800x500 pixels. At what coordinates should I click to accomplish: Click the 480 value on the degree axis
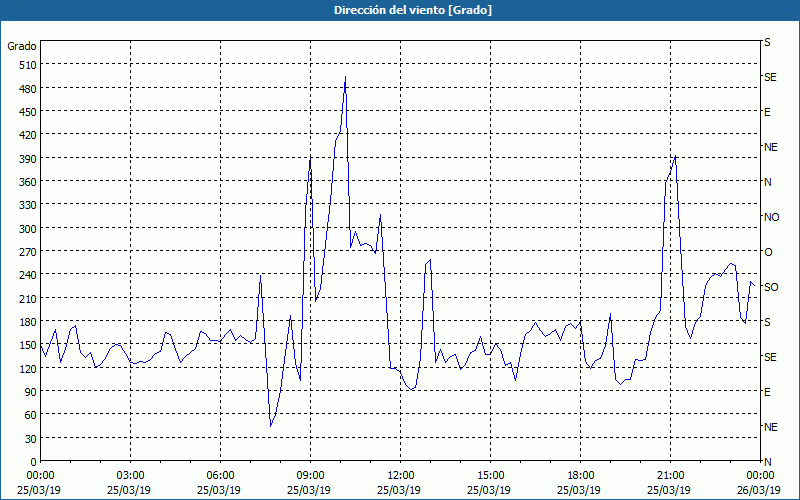[x=28, y=89]
